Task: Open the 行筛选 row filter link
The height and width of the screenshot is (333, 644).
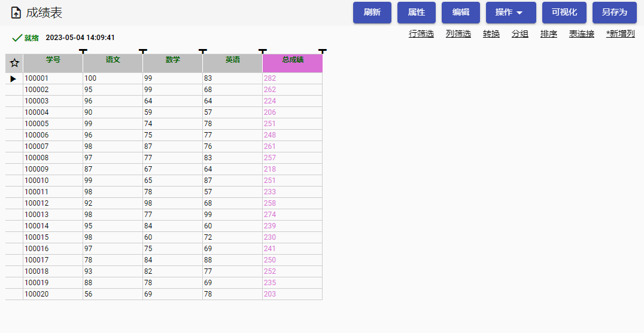Action: [x=421, y=34]
